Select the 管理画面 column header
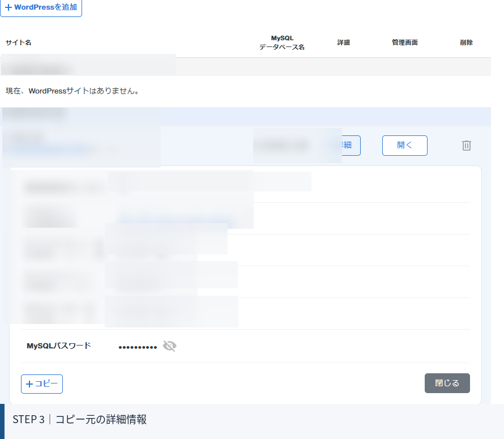Image resolution: width=504 pixels, height=439 pixels. [405, 42]
